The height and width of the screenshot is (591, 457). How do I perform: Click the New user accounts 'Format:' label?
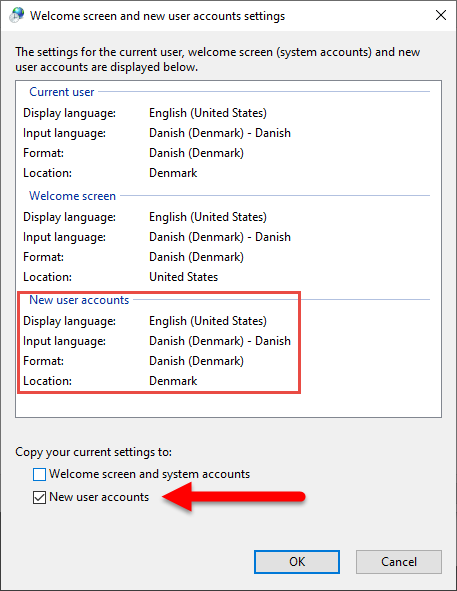pos(43,361)
